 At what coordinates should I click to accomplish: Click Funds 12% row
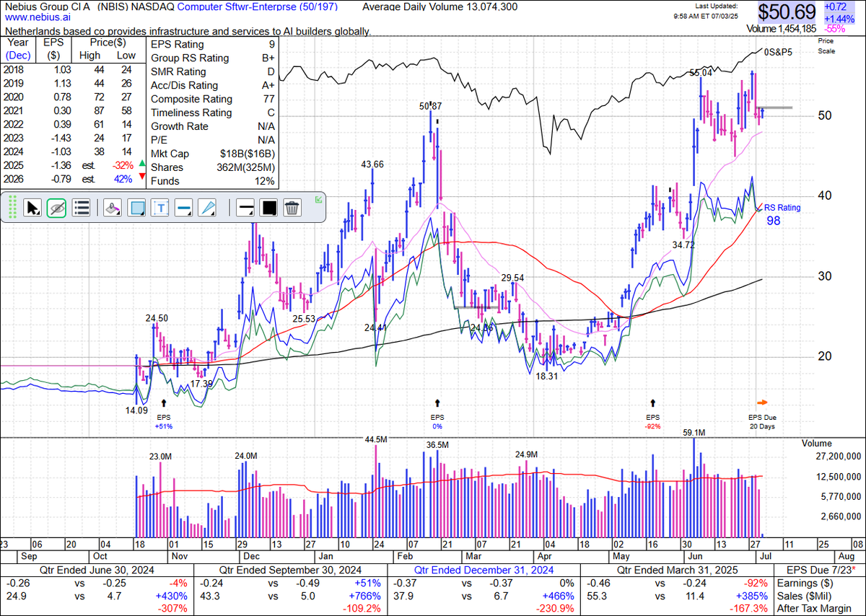coord(212,181)
